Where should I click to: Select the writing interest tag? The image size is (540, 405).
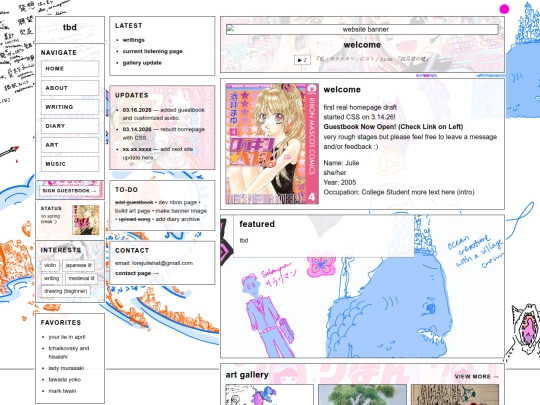(x=51, y=278)
